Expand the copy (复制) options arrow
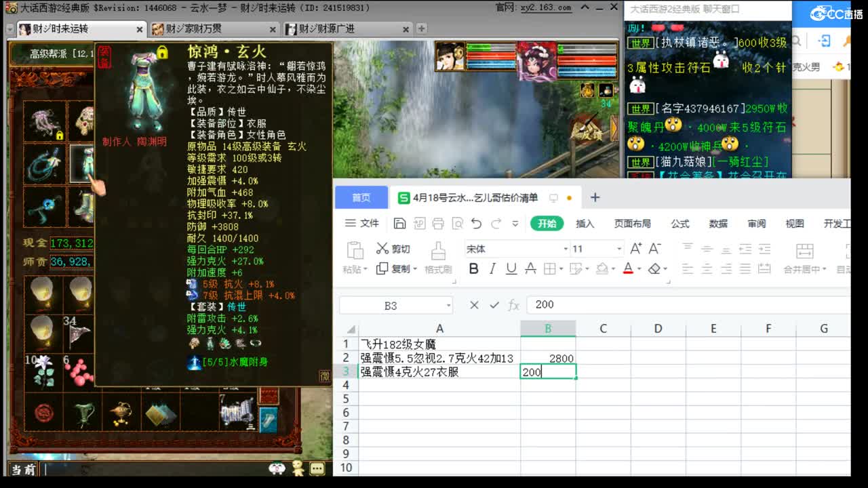868x488 pixels. point(414,270)
